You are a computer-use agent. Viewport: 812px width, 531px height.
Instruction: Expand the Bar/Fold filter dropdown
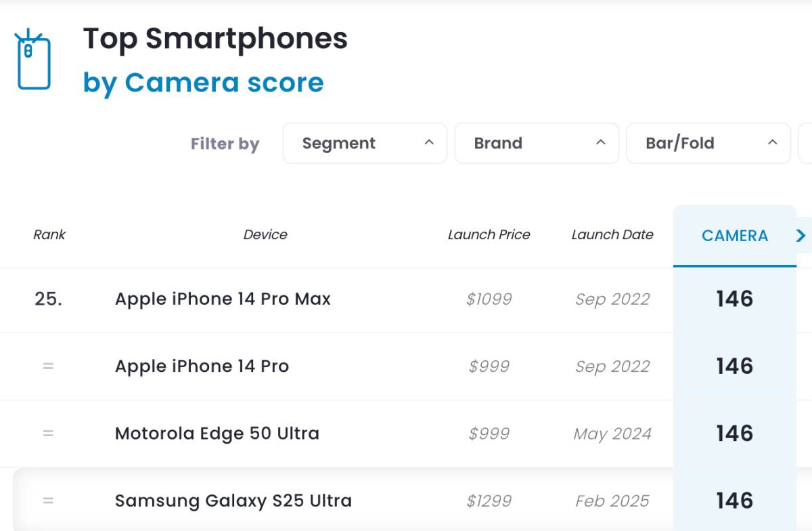(x=708, y=143)
